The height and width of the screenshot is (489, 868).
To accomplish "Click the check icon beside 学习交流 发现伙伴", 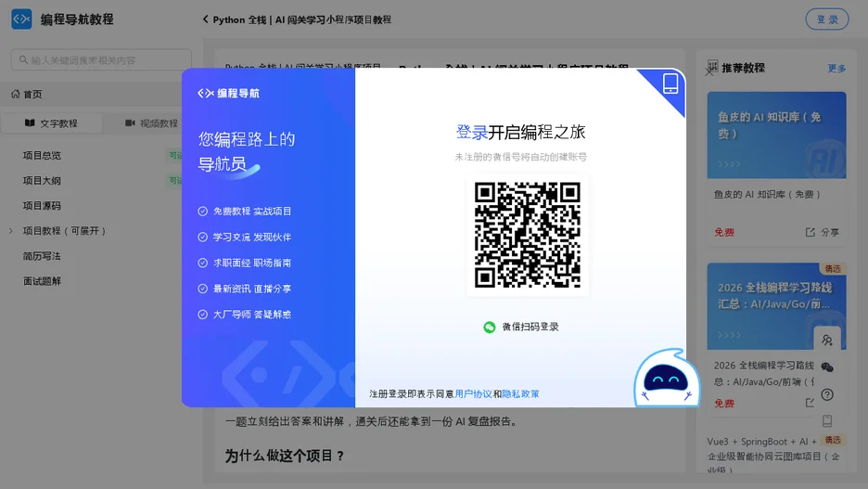I will tap(202, 237).
